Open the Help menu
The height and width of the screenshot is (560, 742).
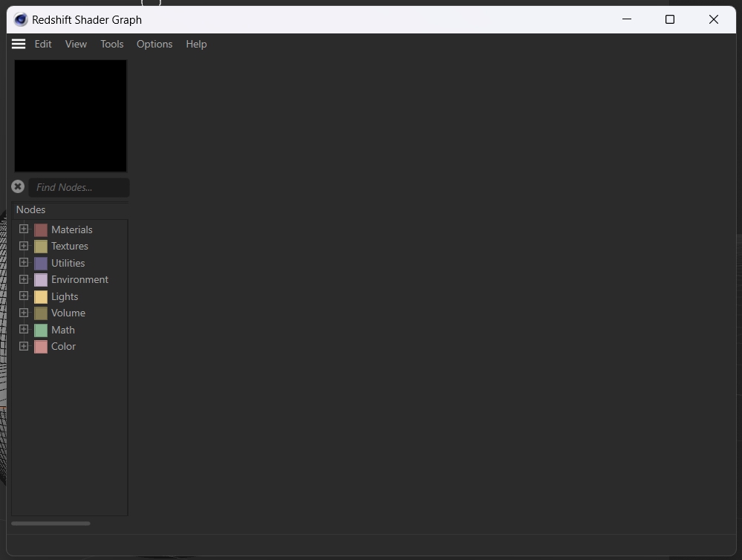[196, 44]
